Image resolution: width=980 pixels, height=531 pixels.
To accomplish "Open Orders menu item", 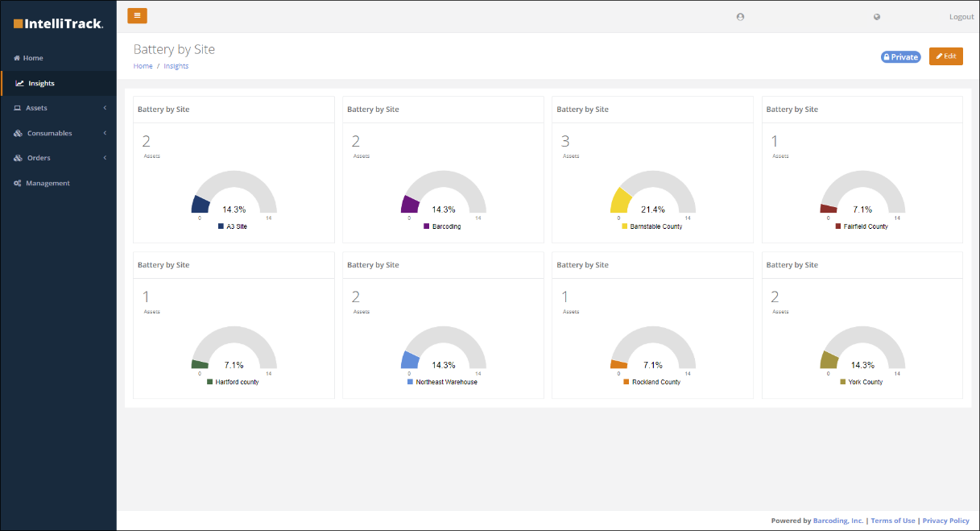I will tap(58, 158).
